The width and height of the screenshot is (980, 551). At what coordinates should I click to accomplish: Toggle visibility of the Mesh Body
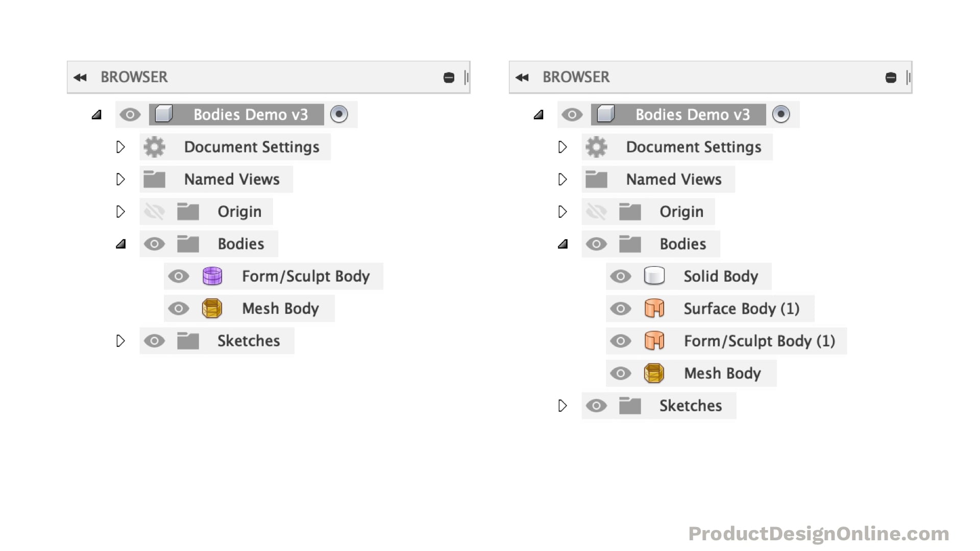coord(178,308)
